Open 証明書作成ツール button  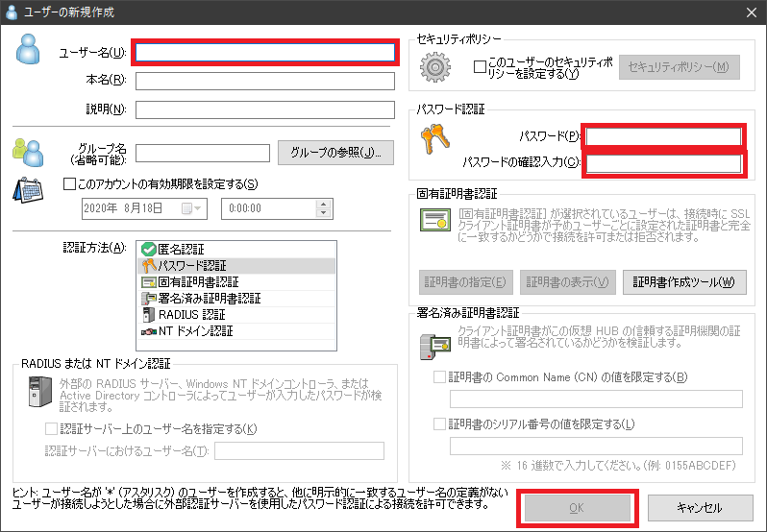coord(684,282)
